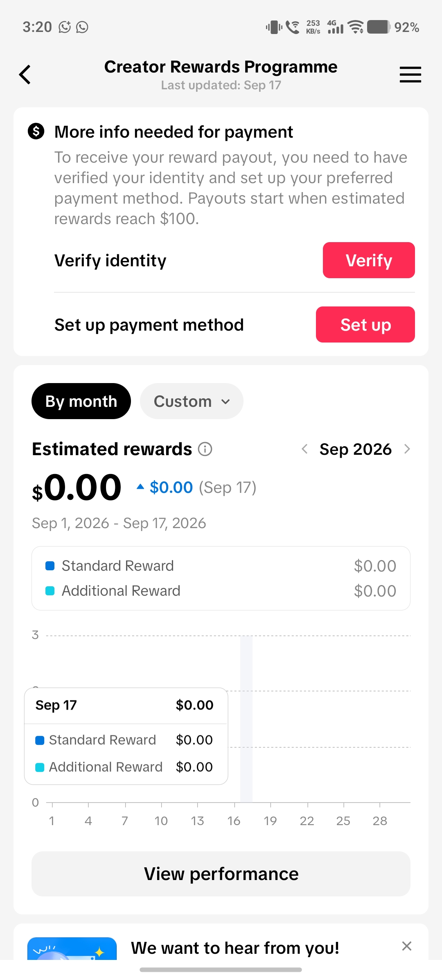
Task: Select the By month tab
Action: tap(81, 401)
